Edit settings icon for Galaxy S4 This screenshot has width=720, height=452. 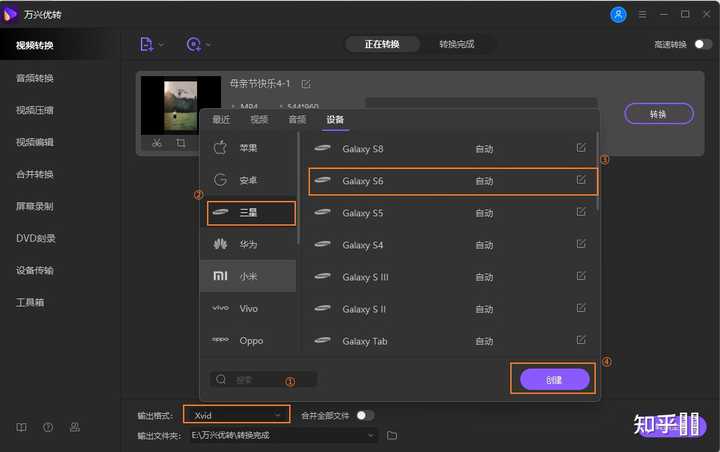(581, 244)
